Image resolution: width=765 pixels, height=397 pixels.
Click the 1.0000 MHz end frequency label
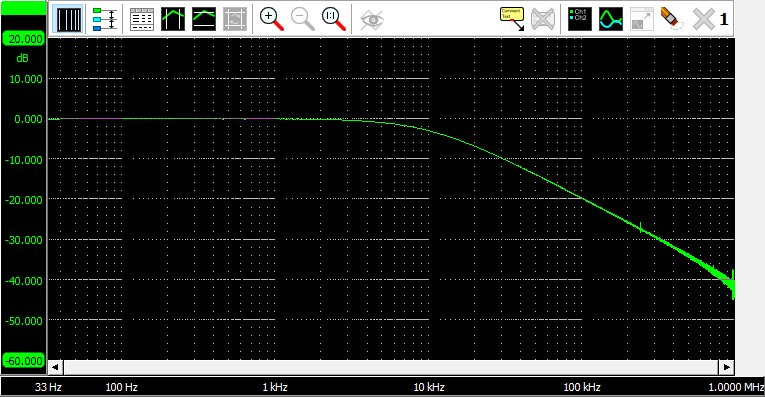click(736, 387)
